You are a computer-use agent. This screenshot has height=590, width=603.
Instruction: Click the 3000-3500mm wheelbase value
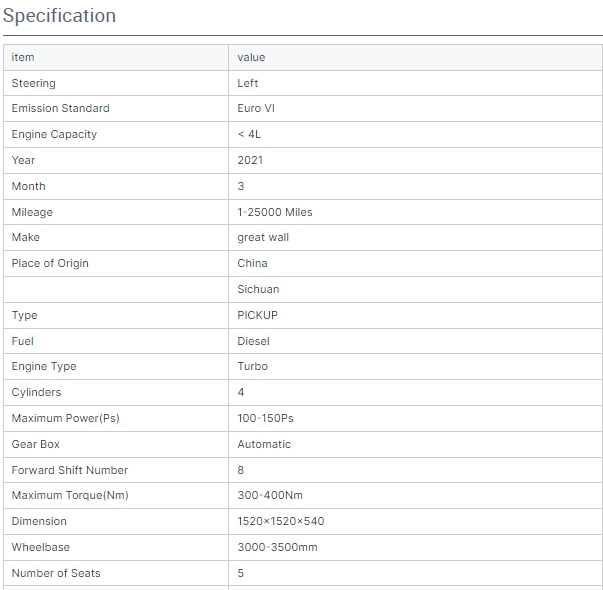277,547
